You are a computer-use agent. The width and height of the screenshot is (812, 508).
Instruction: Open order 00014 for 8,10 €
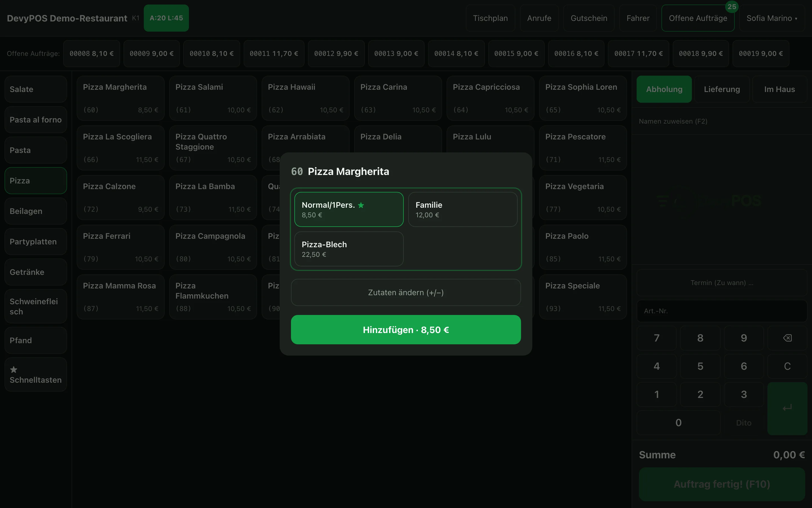456,54
